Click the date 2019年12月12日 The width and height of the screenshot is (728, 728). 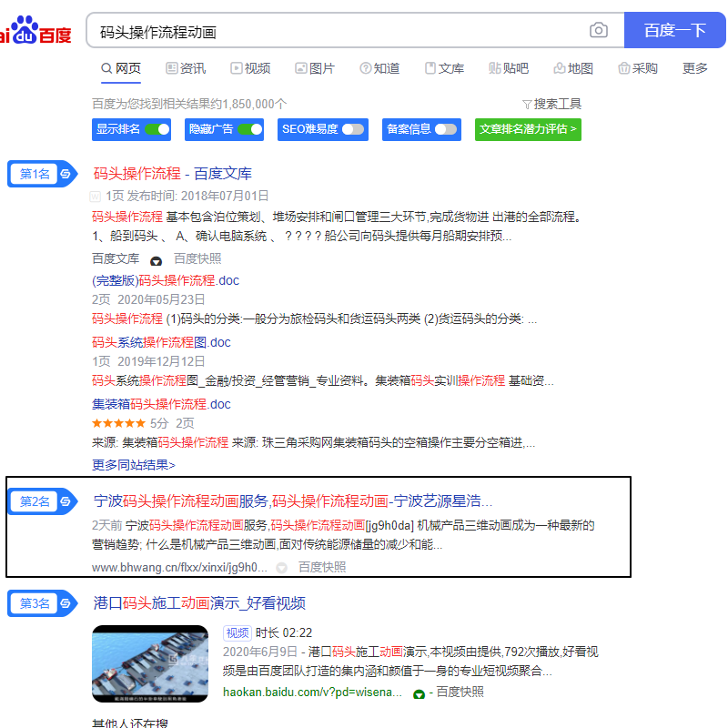pos(161,361)
